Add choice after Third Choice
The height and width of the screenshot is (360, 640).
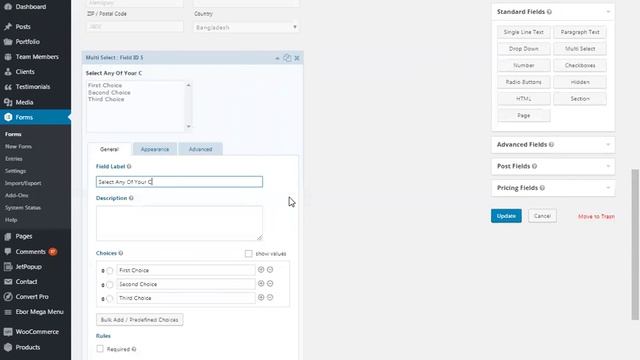(x=261, y=298)
